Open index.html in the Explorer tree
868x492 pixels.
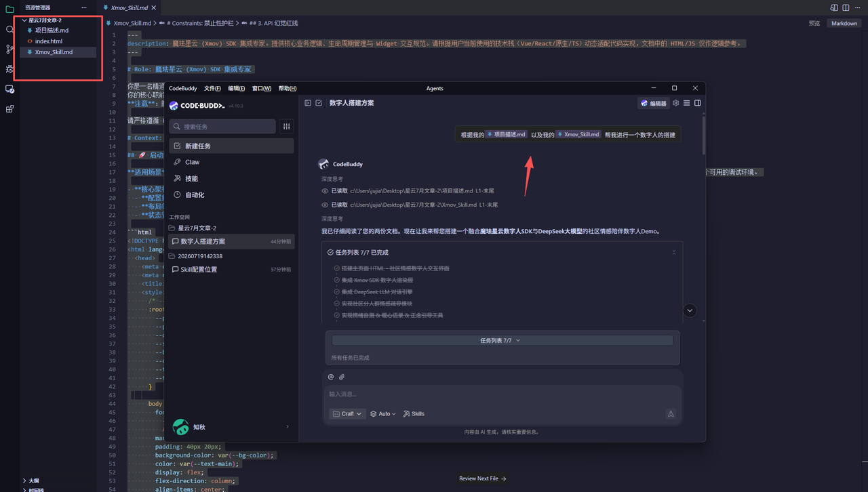48,41
